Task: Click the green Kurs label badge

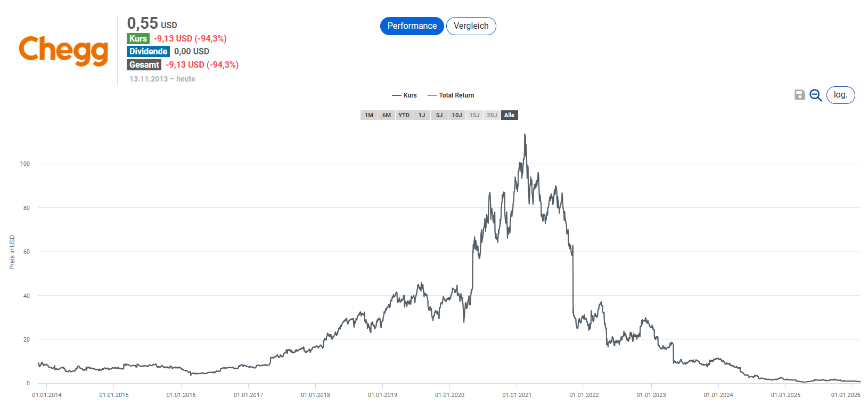Action: (138, 38)
